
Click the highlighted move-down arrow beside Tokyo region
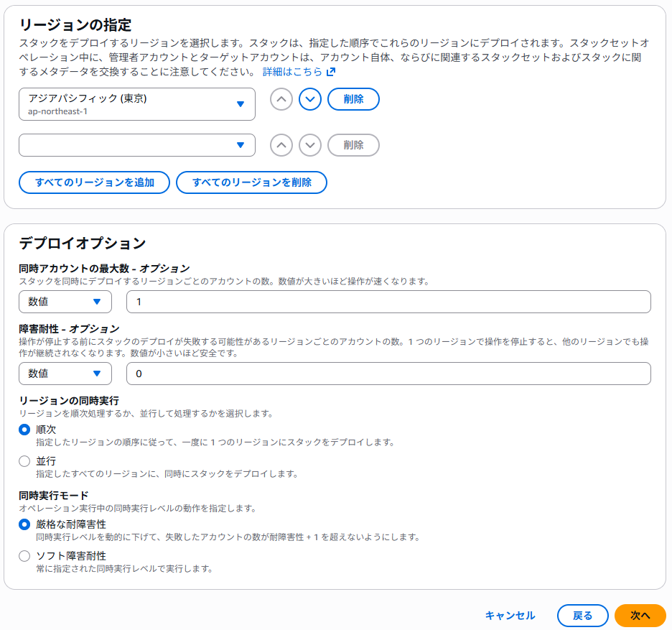pos(309,98)
